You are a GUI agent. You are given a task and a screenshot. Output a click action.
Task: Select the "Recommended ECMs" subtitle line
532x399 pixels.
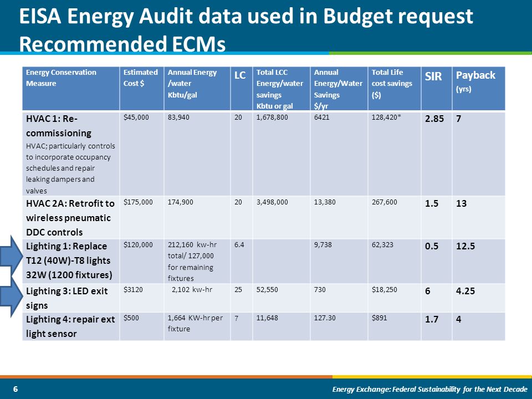[122, 44]
